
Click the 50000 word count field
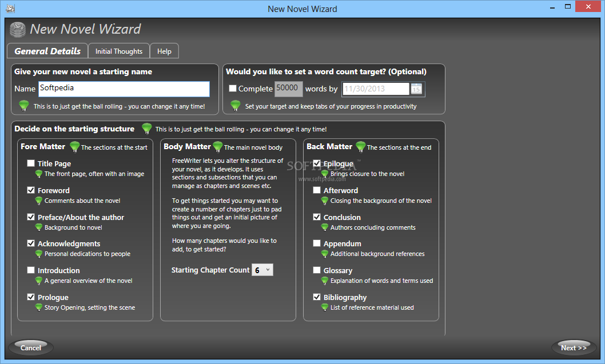[288, 89]
